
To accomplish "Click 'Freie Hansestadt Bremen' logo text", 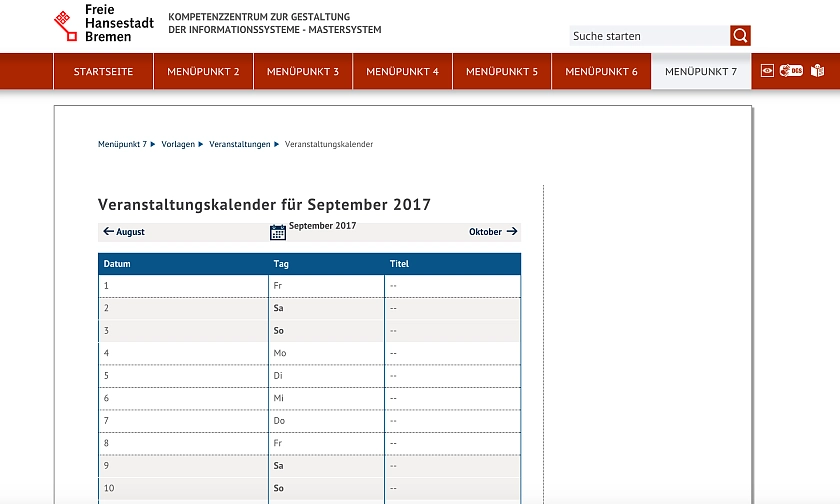I will click(x=119, y=24).
